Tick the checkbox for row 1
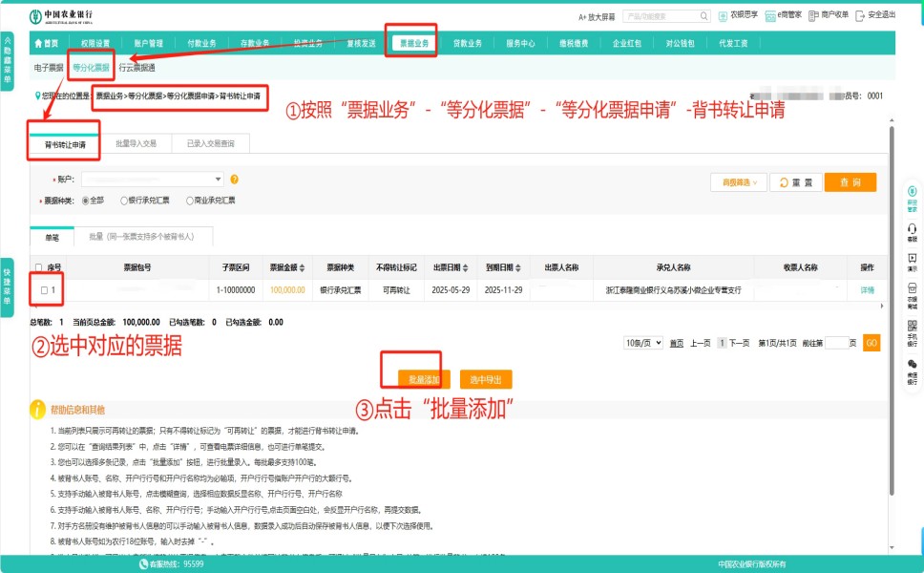Viewport: 924px width, 573px height. pos(44,289)
